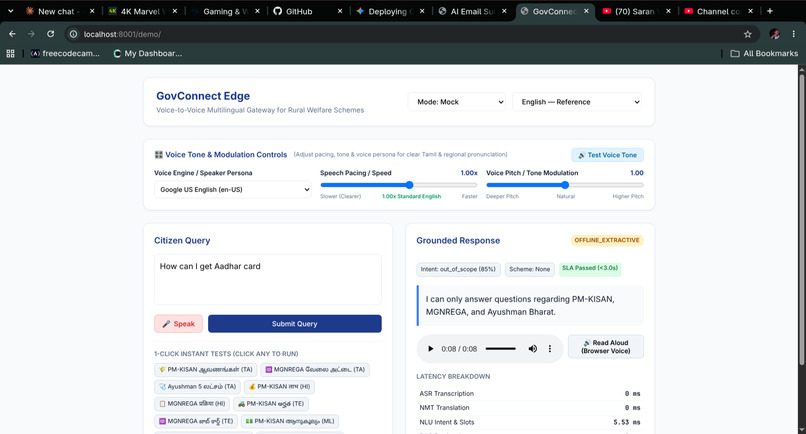
Task: Open the My Dashboar... bookmark
Action: coord(148,53)
